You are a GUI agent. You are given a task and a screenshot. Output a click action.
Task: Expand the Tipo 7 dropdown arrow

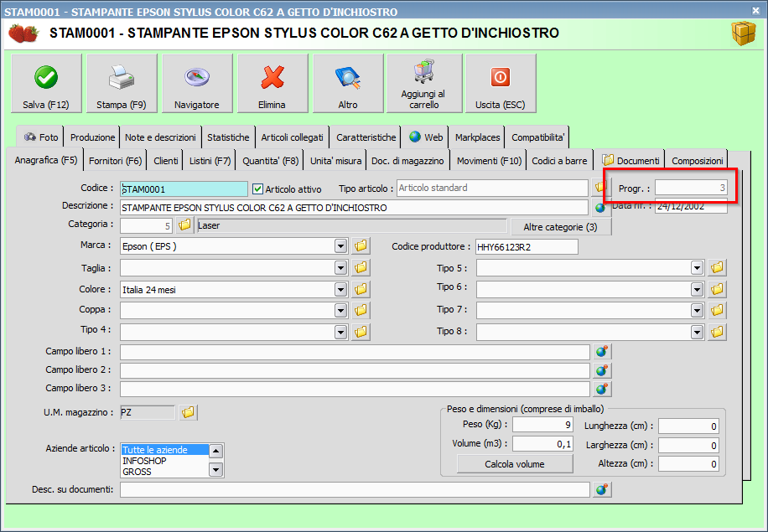697,310
